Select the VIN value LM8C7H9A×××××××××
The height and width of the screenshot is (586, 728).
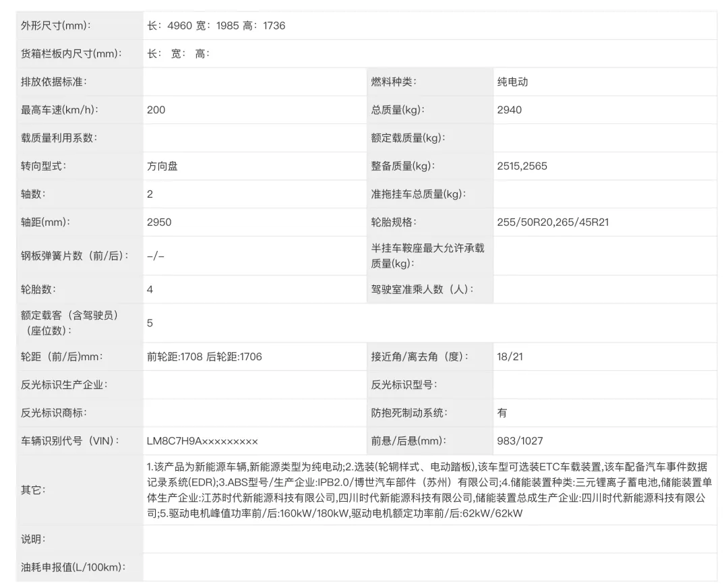pos(202,440)
